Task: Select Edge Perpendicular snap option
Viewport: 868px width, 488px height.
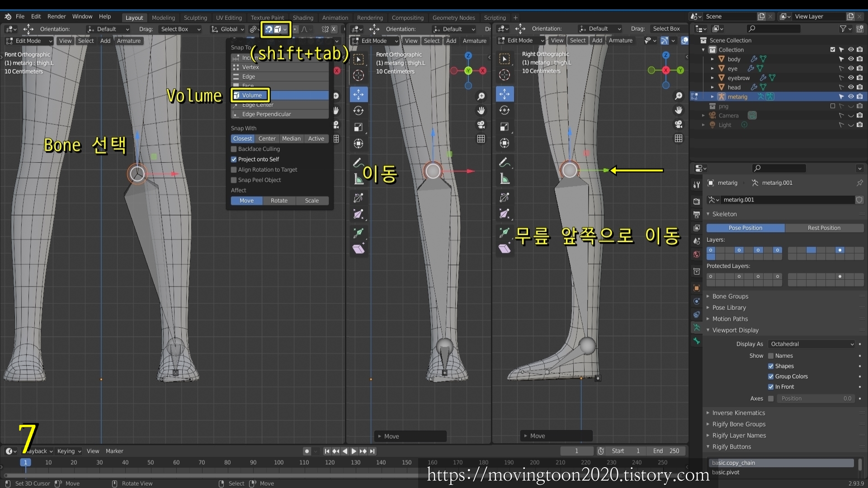Action: 280,114
